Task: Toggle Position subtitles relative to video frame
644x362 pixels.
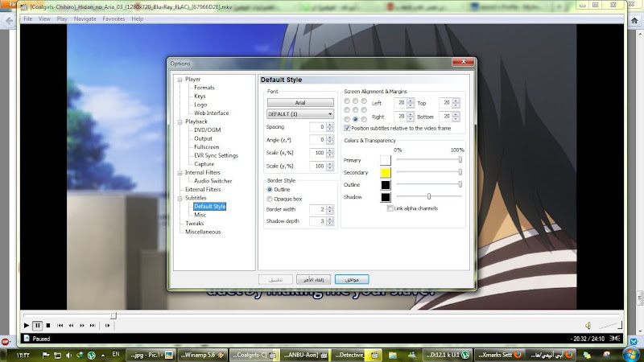Action: coord(347,129)
